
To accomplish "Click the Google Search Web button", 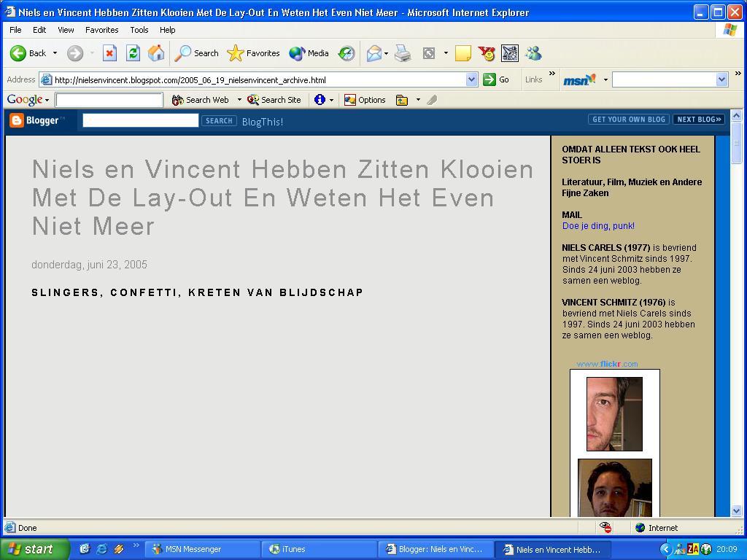I will [201, 100].
